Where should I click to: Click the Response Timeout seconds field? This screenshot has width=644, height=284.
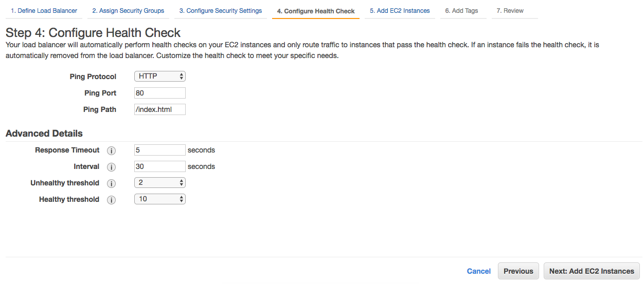tap(159, 150)
